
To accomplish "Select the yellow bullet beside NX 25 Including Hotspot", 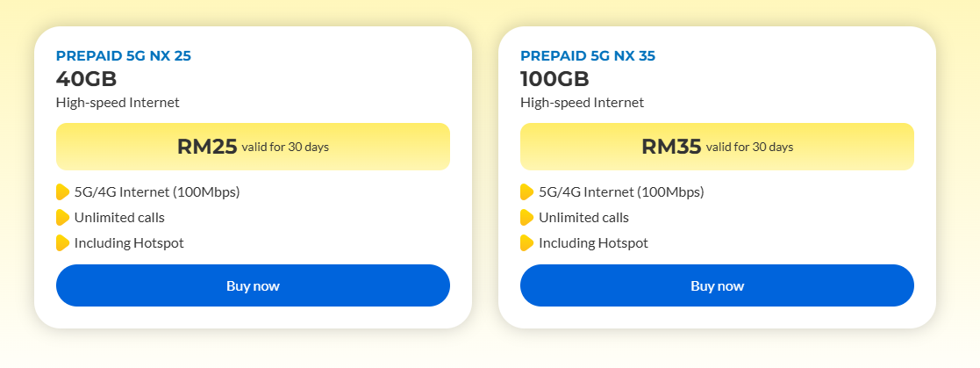I will tap(62, 242).
